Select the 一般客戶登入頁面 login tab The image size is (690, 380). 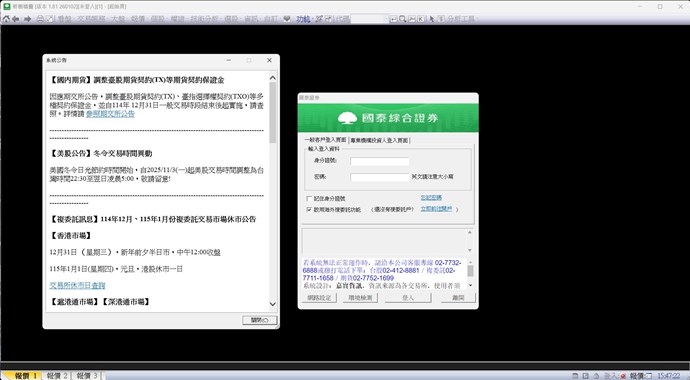pyautogui.click(x=325, y=140)
